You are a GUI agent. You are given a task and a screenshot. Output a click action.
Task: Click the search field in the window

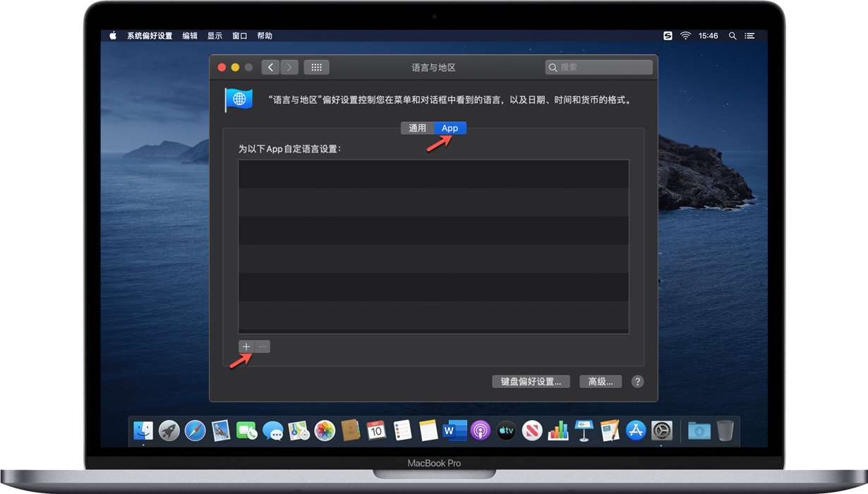click(x=598, y=66)
